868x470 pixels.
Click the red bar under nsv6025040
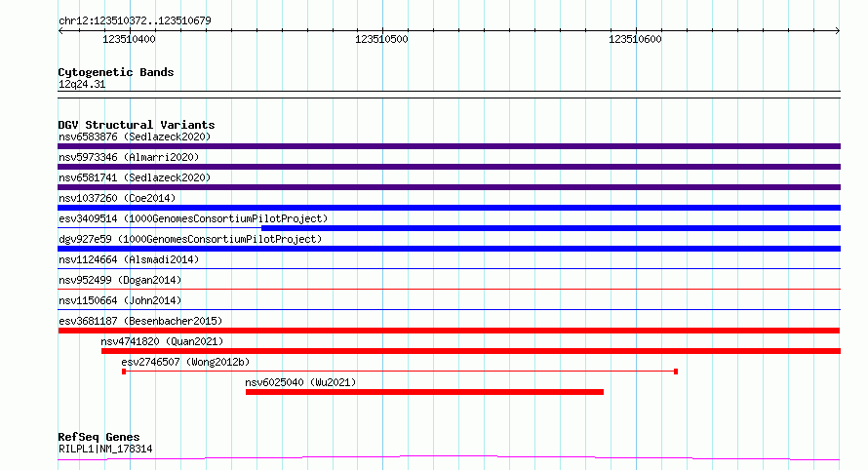pos(424,392)
